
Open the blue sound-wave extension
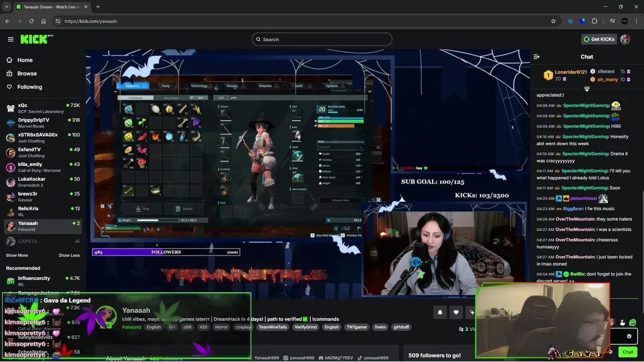pyautogui.click(x=570, y=21)
